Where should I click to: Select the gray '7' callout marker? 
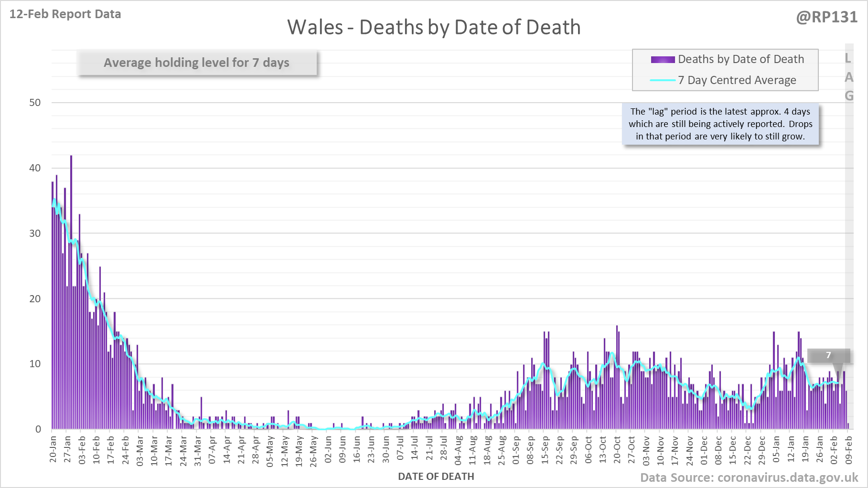click(x=828, y=355)
